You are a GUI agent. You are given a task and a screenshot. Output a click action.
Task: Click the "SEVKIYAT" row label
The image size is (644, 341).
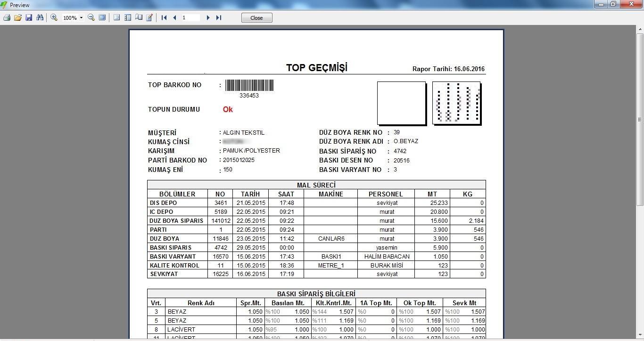click(165, 274)
